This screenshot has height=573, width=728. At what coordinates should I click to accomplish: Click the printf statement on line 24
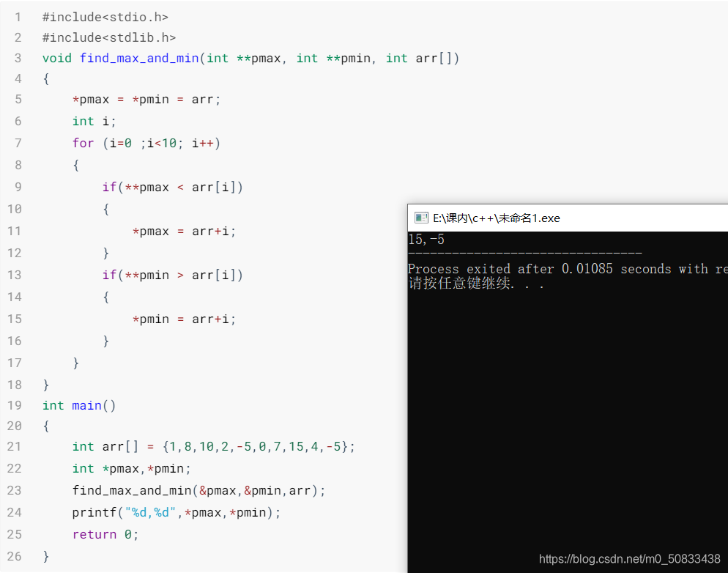(177, 513)
